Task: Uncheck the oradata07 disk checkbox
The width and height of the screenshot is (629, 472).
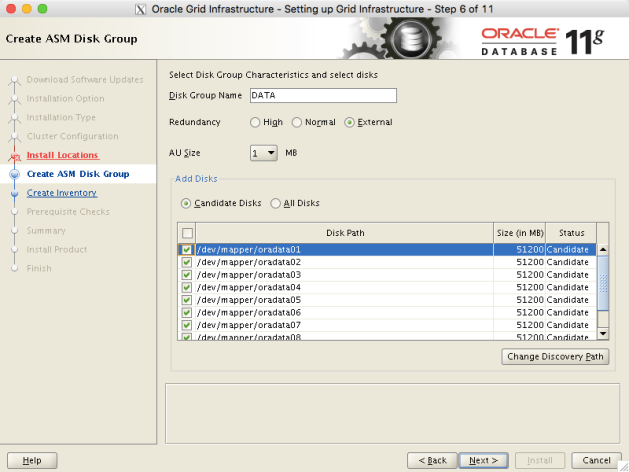Action: point(187,325)
